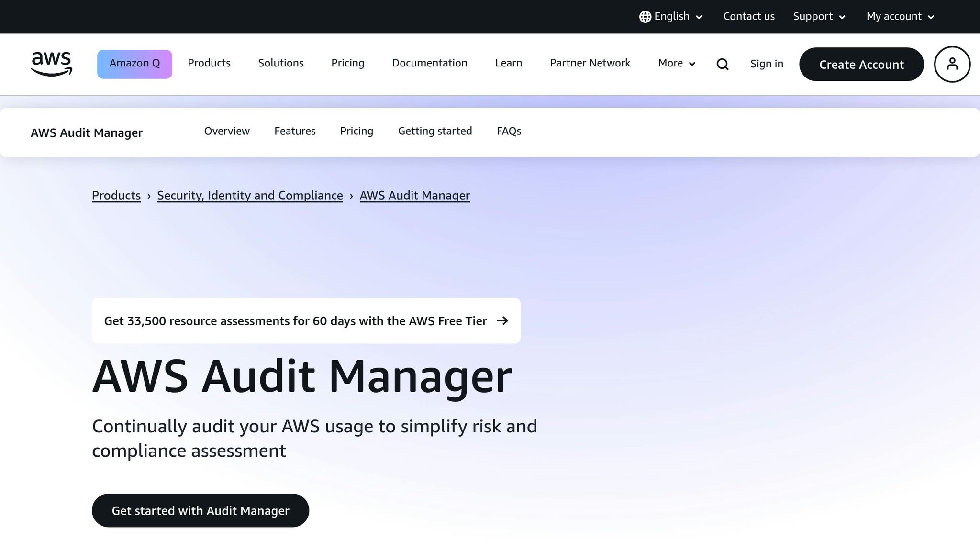Open the search magnifier icon
This screenshot has width=980, height=551.
pos(723,64)
